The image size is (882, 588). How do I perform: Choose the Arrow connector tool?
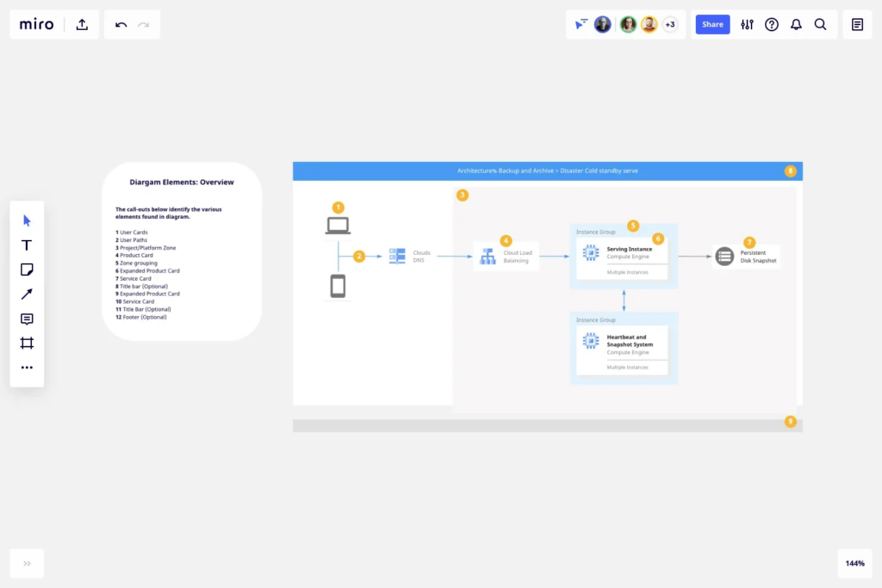pos(27,294)
